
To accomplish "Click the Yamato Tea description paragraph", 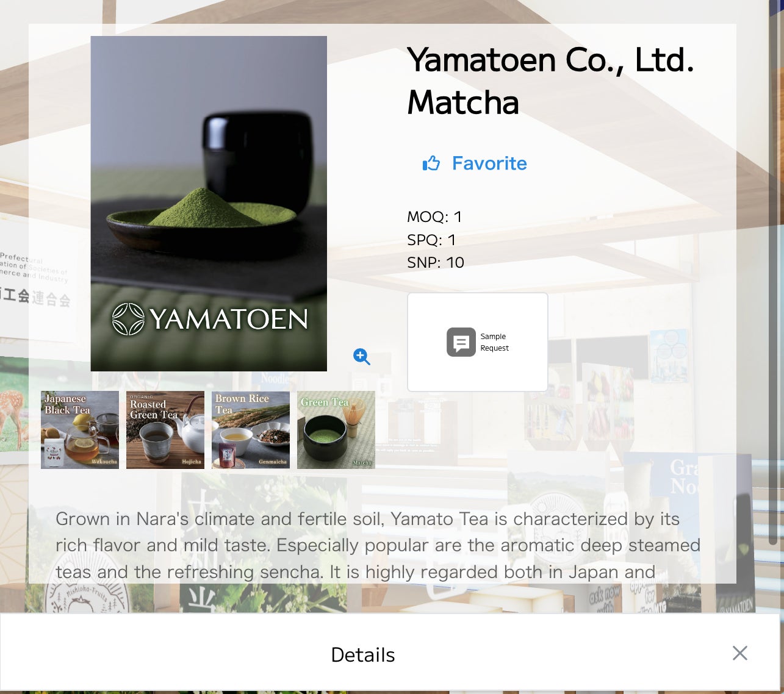I will coord(378,545).
